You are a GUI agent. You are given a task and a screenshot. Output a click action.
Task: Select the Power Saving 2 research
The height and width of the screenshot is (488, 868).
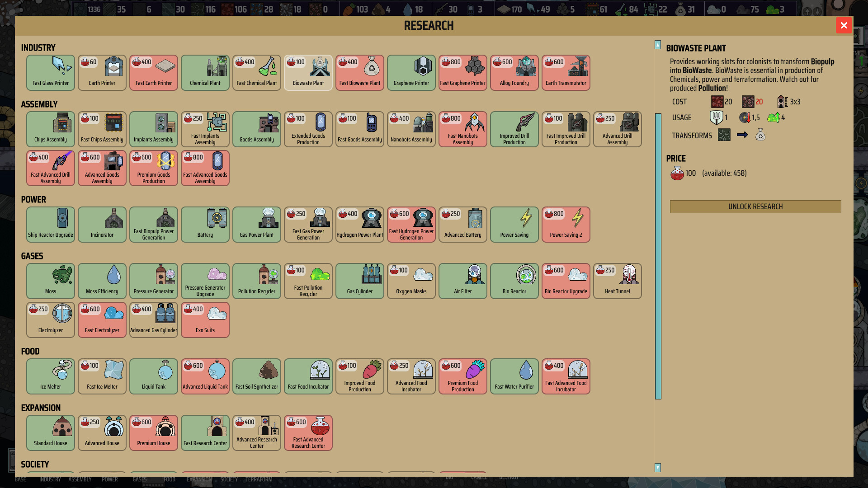(x=566, y=224)
